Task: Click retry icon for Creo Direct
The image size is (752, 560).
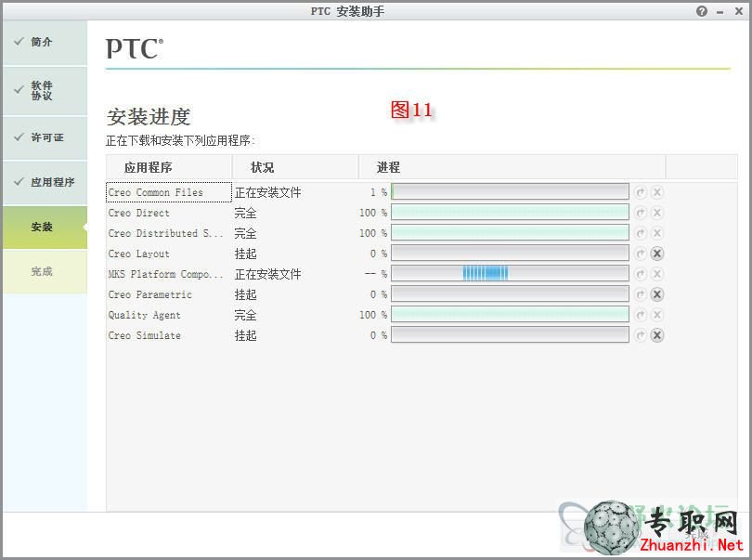Action: click(x=641, y=213)
